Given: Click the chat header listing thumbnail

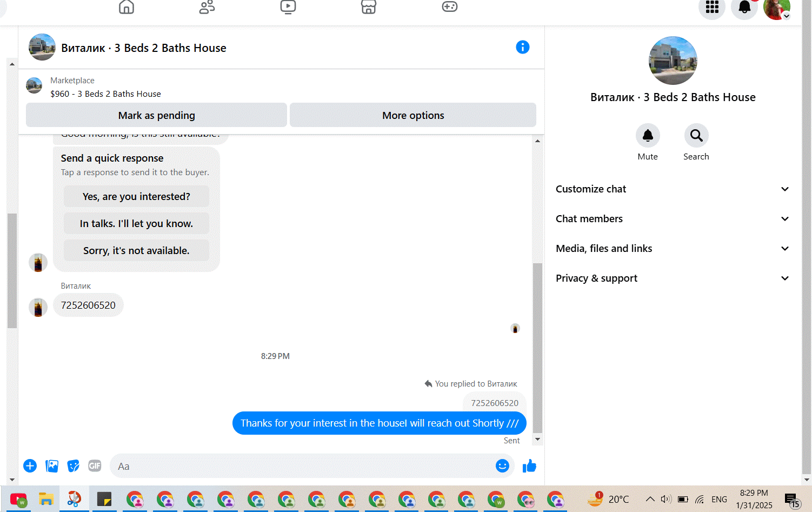Looking at the screenshot, I should pyautogui.click(x=42, y=47).
